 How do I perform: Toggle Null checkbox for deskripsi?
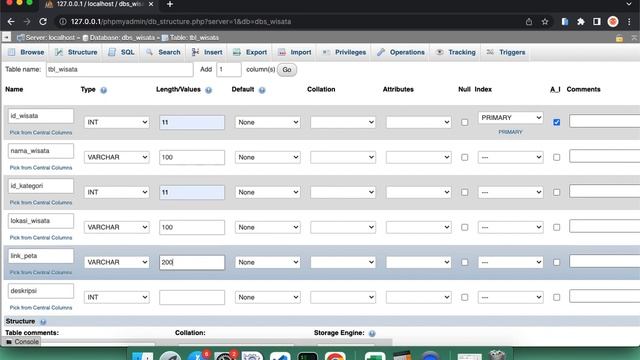[464, 298]
